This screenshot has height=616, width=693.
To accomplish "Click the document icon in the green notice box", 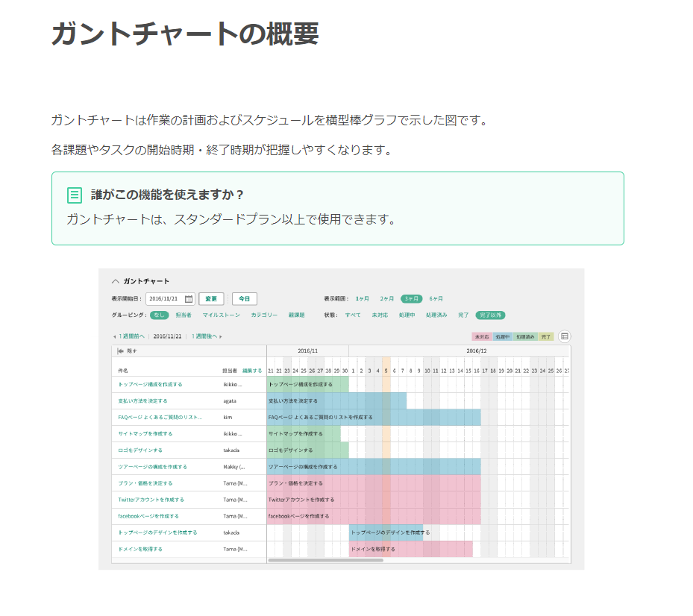I will (75, 195).
